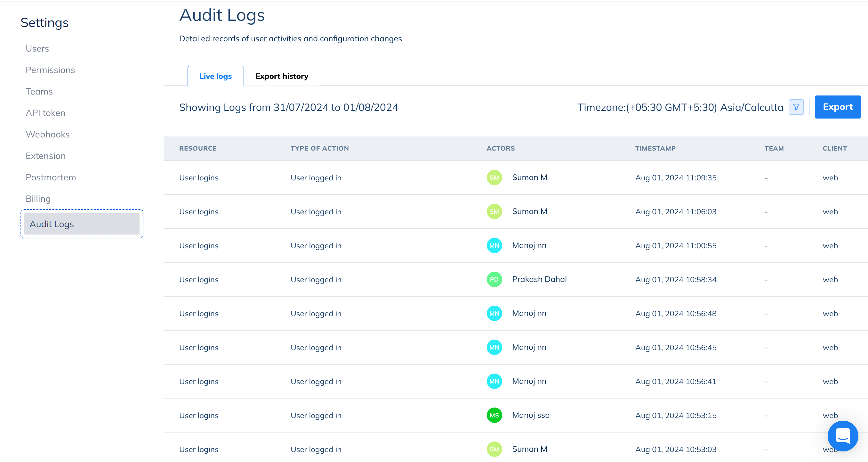Click the Prakash Dahal actor name
This screenshot has height=462, width=868.
(x=539, y=279)
